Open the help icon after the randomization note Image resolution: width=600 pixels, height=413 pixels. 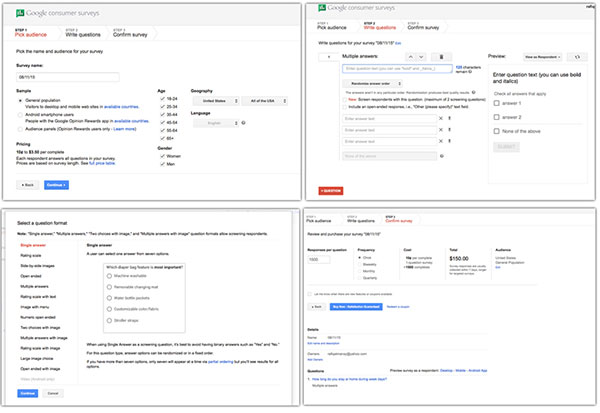[474, 92]
